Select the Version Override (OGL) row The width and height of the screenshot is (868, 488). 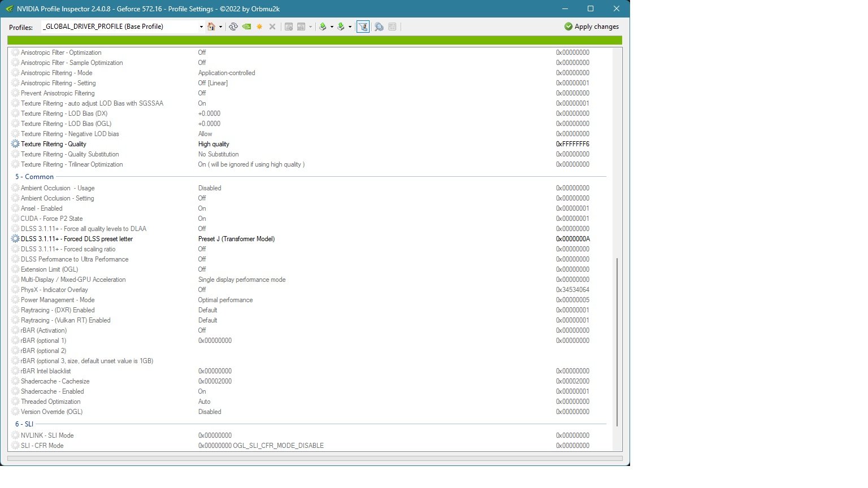coord(310,412)
